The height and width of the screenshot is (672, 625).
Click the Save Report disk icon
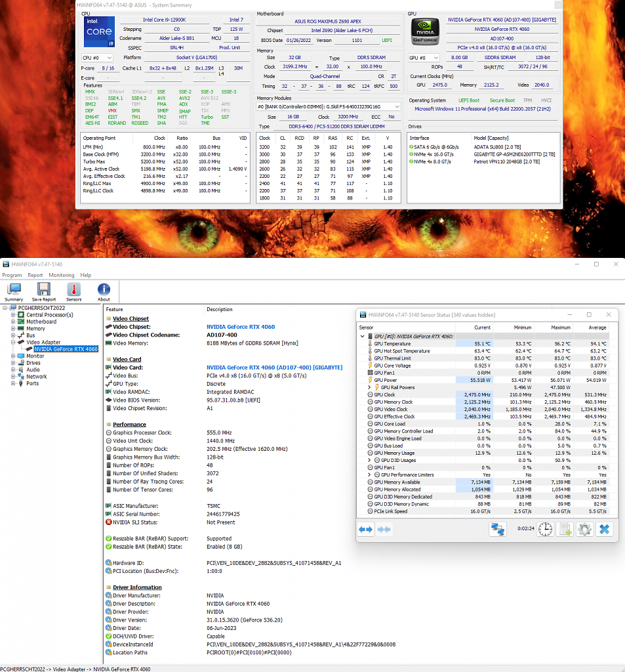(x=44, y=292)
